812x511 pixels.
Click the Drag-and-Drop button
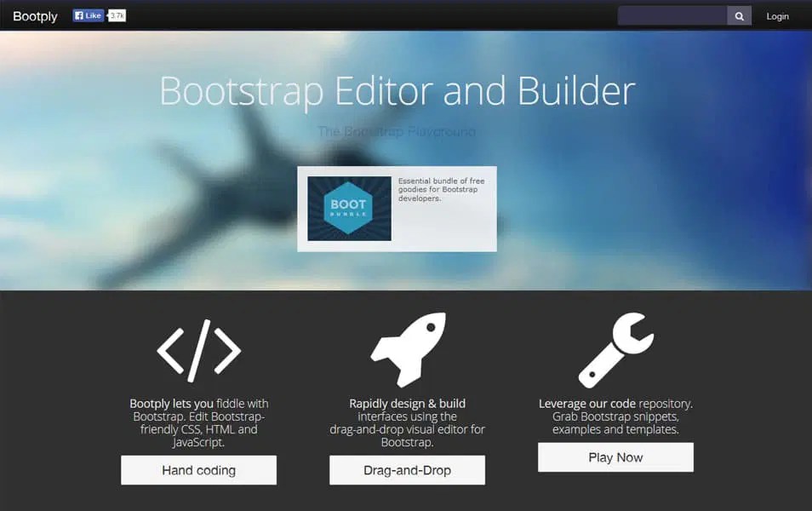[407, 469]
